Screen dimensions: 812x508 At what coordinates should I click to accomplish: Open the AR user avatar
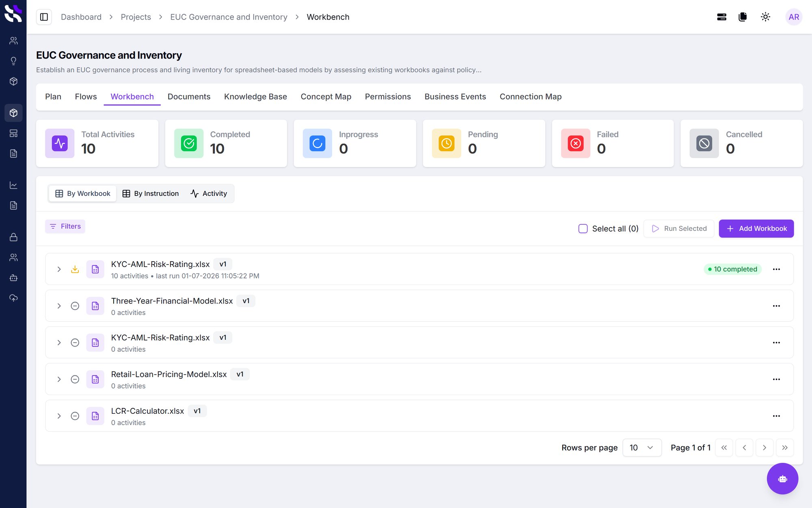click(x=793, y=17)
